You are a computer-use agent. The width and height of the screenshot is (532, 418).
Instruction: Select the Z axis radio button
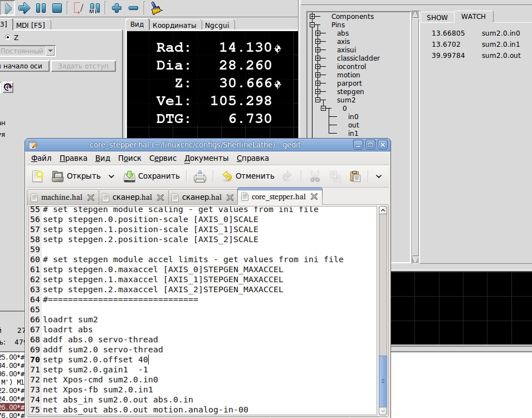coord(8,37)
